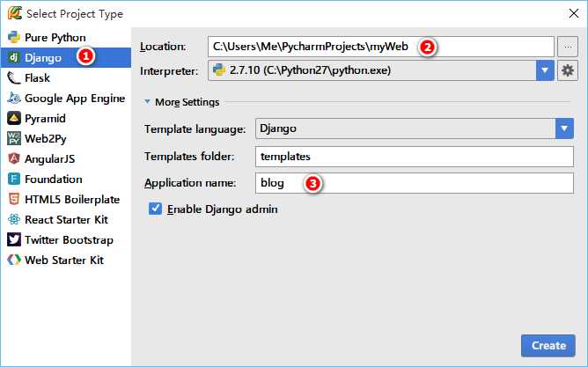The width and height of the screenshot is (588, 367).
Task: Collapse the More Settings section
Action: (x=147, y=101)
